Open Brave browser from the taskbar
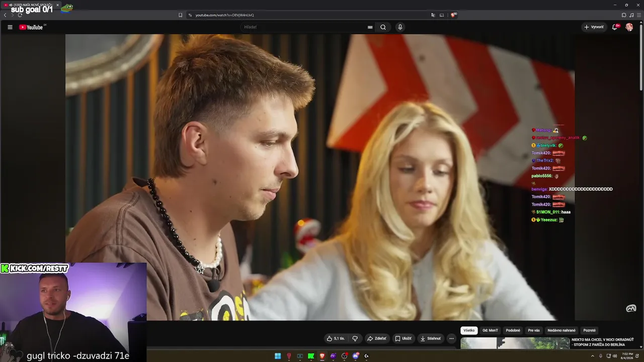The image size is (644, 362). 322,356
